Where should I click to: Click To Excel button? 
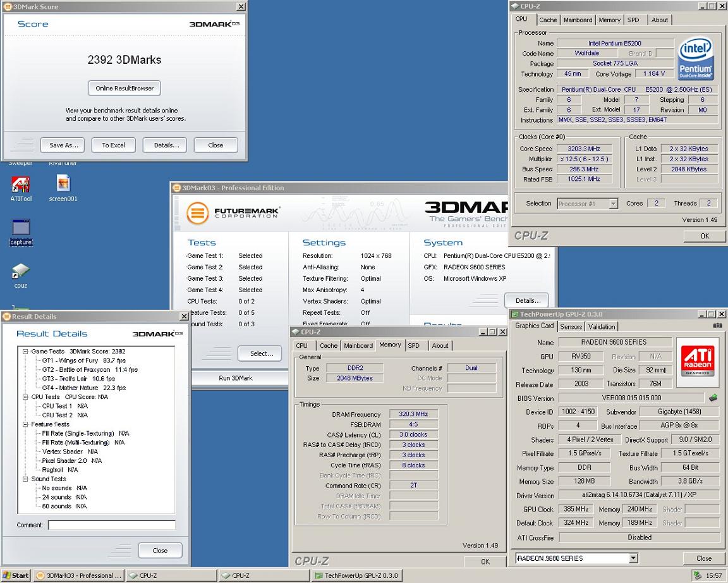coord(113,145)
